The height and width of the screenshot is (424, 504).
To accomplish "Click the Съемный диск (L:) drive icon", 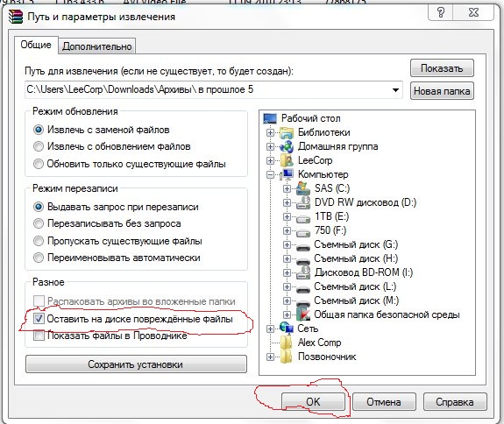I will coord(302,289).
